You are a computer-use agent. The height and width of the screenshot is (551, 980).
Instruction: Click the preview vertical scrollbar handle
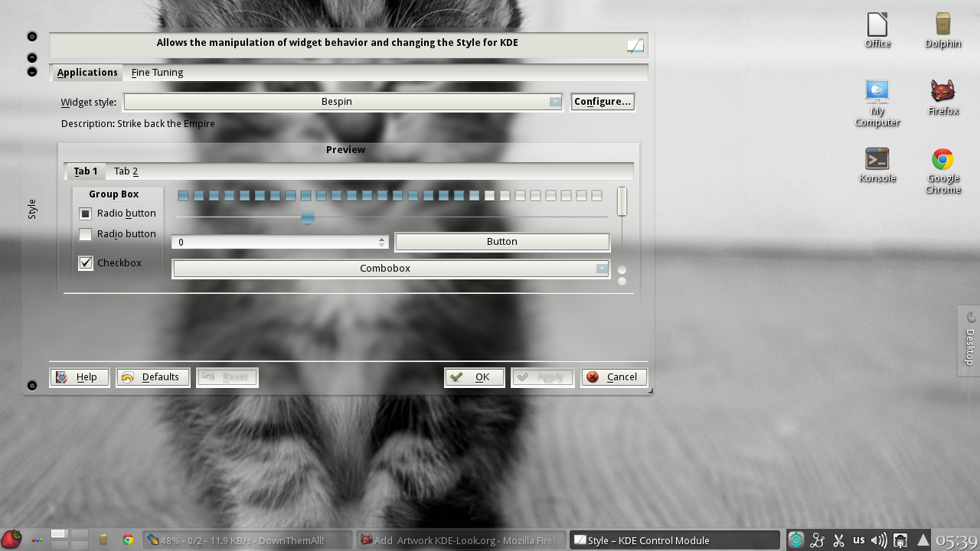coord(622,201)
